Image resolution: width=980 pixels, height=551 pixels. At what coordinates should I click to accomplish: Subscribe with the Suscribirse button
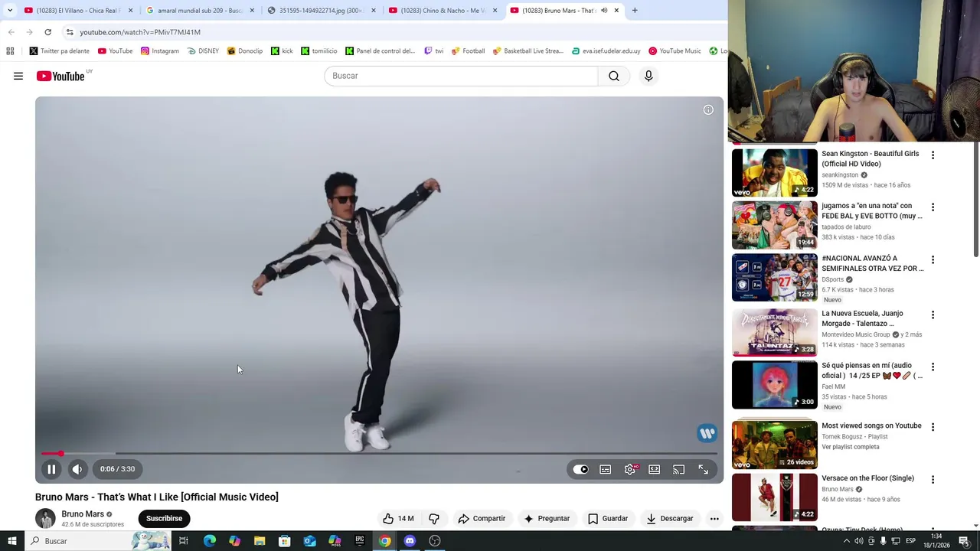pyautogui.click(x=165, y=518)
